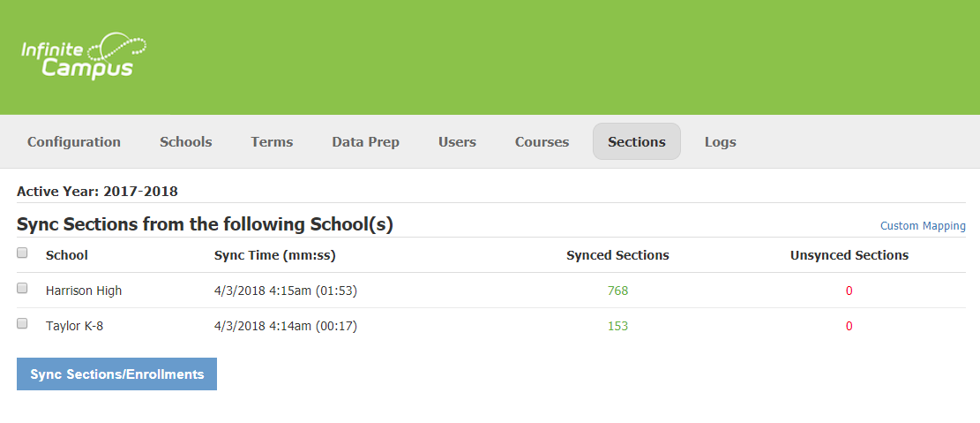980x423 pixels.
Task: View the Logs tab
Action: [x=720, y=141]
